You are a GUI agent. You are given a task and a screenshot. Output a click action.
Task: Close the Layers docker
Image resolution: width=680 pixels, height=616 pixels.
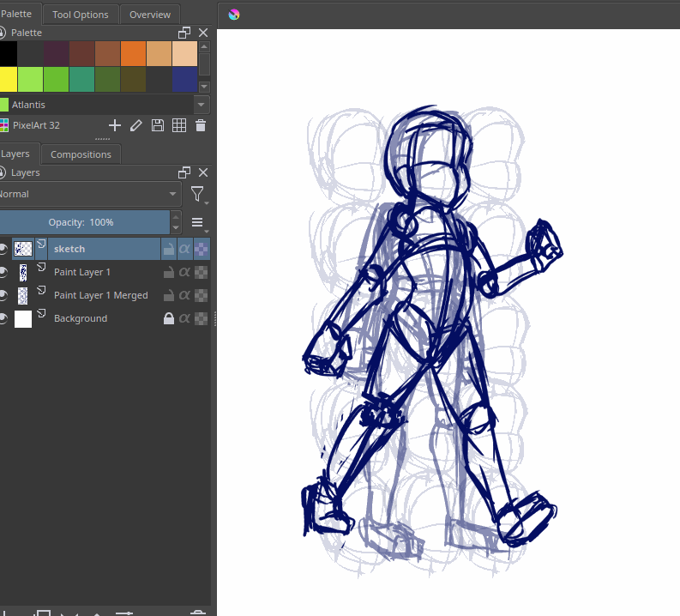pos(203,172)
